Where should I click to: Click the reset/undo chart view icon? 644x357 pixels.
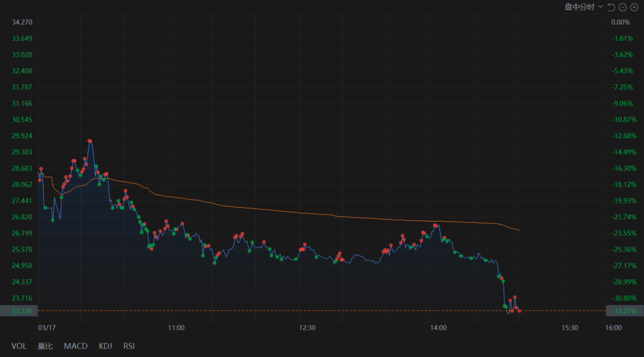pyautogui.click(x=611, y=7)
